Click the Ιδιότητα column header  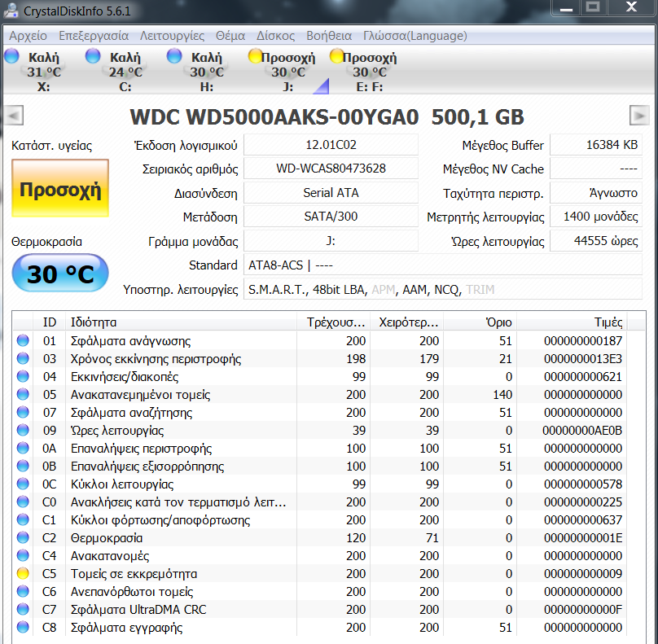coord(181,322)
